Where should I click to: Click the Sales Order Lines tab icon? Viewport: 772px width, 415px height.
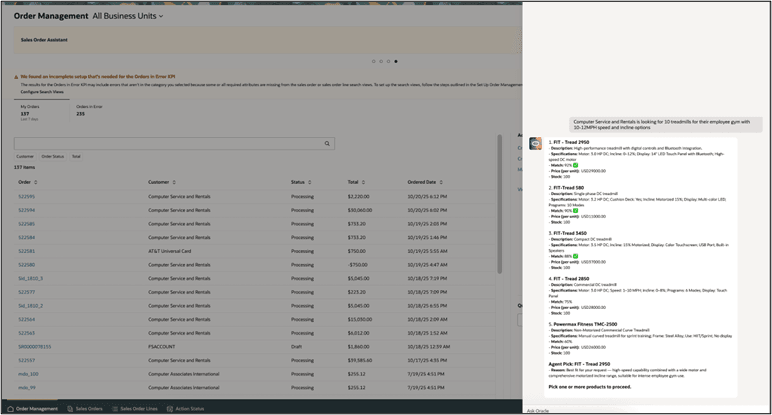pyautogui.click(x=115, y=409)
